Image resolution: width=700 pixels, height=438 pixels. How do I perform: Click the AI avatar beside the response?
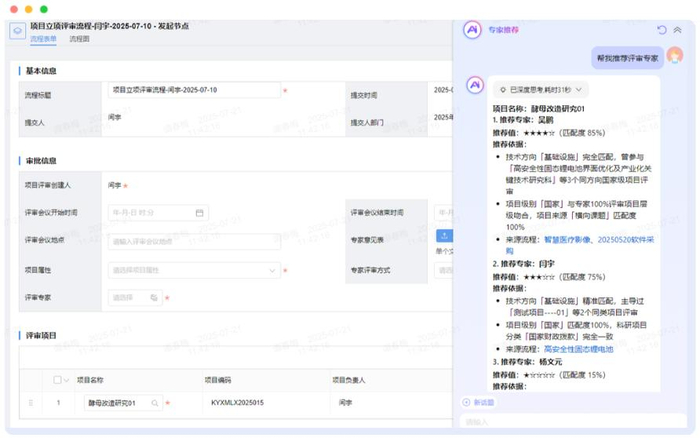pos(475,85)
